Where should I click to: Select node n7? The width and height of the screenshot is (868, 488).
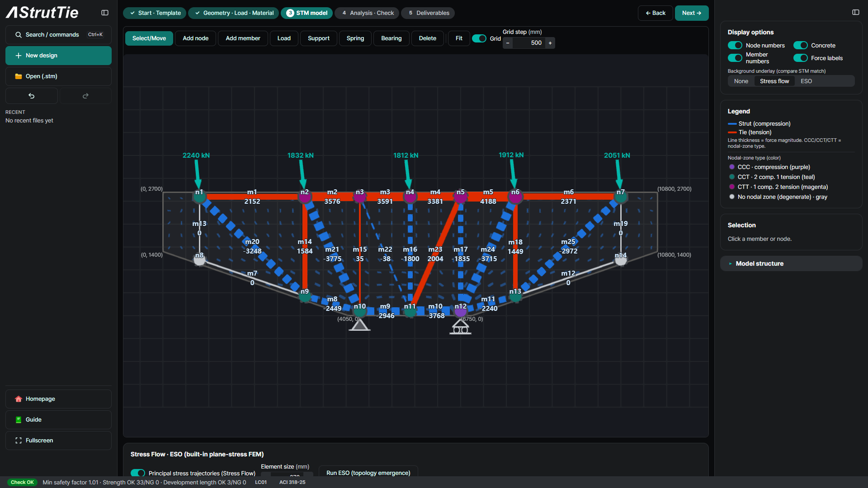[621, 196]
